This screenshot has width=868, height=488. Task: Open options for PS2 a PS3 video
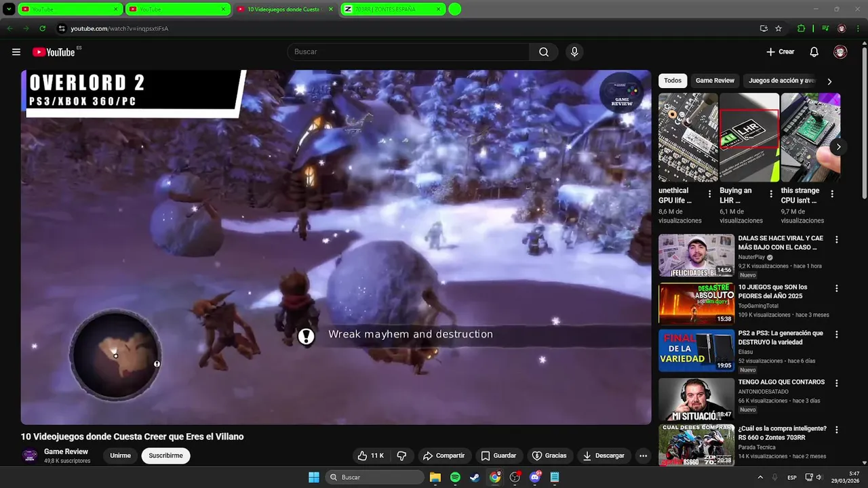pyautogui.click(x=836, y=335)
